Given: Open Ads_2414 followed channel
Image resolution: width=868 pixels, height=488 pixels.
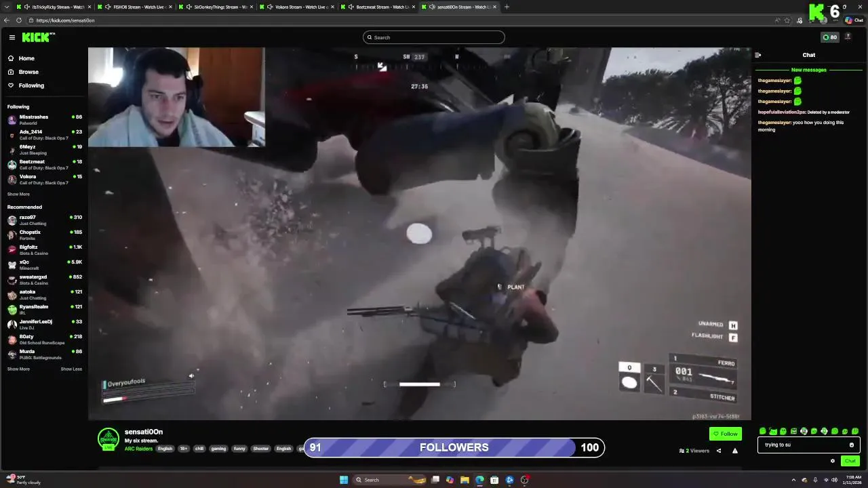Looking at the screenshot, I should (44, 135).
